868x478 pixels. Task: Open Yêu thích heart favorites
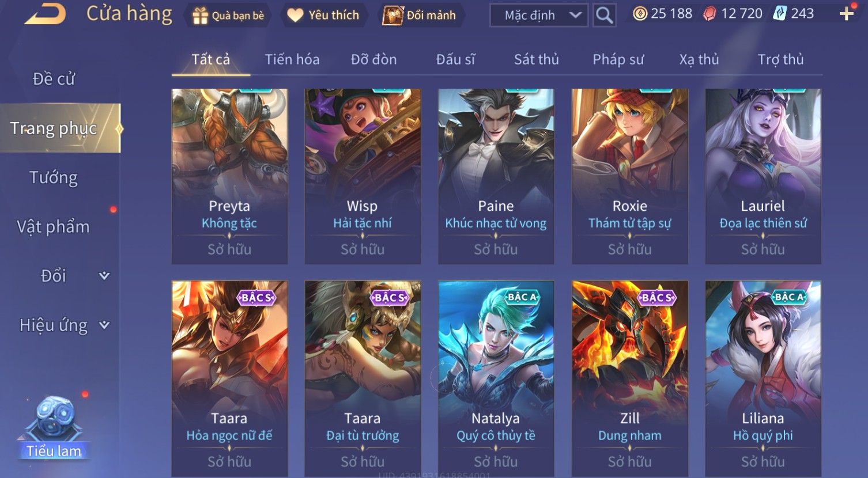(x=295, y=16)
